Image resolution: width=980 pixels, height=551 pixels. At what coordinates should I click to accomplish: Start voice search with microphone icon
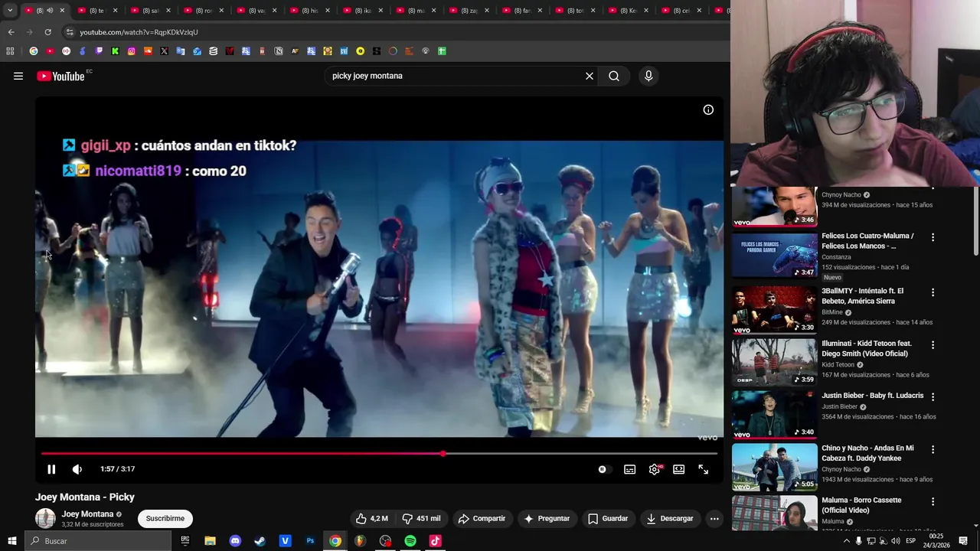point(648,76)
